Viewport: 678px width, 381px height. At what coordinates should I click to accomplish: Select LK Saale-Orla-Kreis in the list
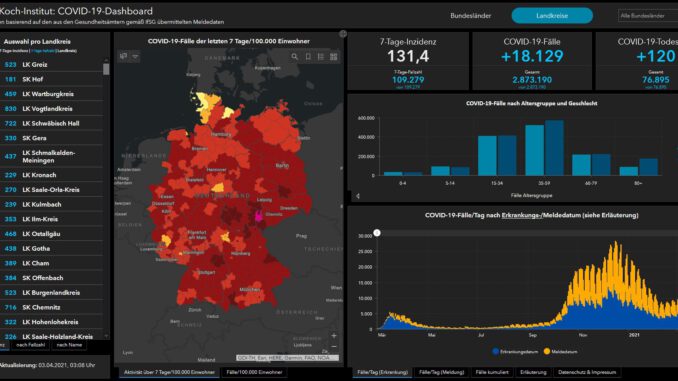point(51,189)
